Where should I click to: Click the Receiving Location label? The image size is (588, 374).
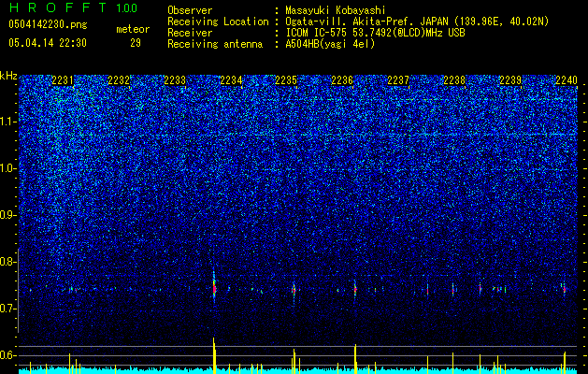pos(218,22)
